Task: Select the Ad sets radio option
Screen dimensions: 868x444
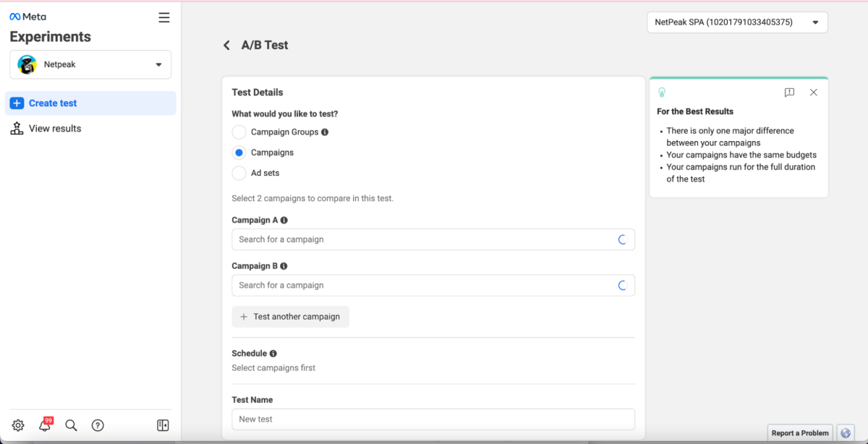Action: [x=239, y=173]
